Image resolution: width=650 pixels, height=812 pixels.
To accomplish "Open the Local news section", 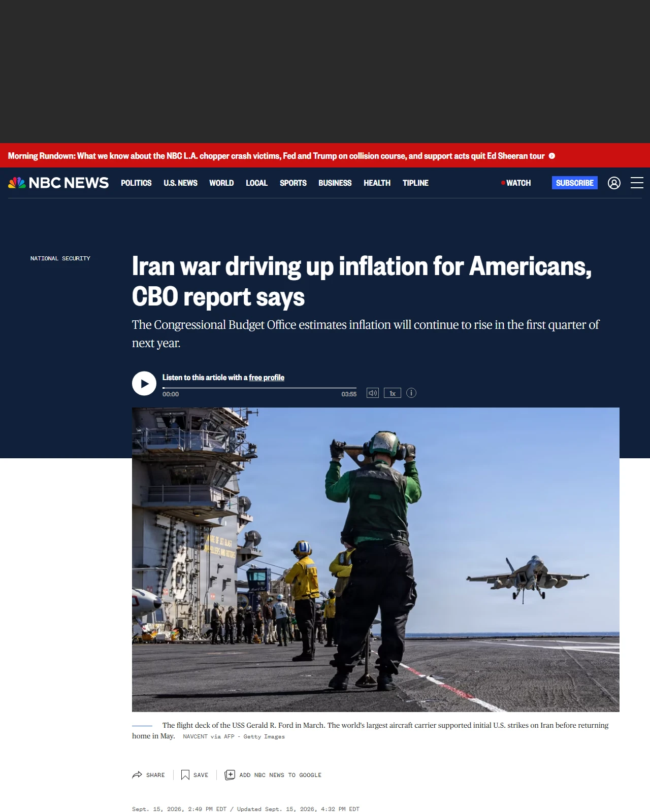I will click(256, 183).
